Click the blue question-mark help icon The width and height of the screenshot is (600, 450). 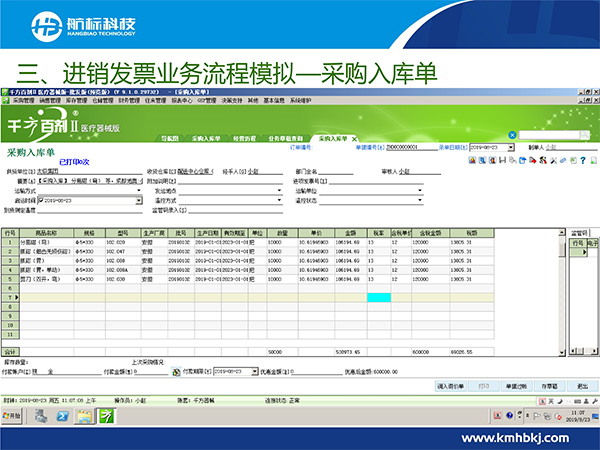click(x=583, y=160)
